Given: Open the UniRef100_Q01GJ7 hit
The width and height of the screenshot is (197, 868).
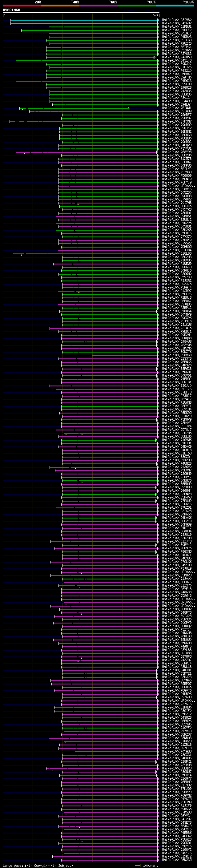Looking at the screenshot, I should (x=177, y=33).
